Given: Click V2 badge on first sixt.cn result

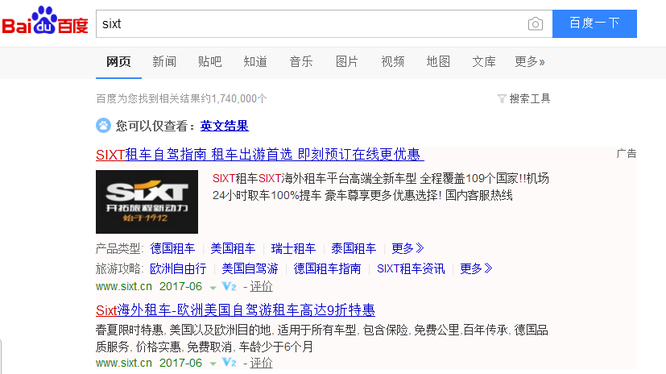Looking at the screenshot, I should pyautogui.click(x=229, y=287).
